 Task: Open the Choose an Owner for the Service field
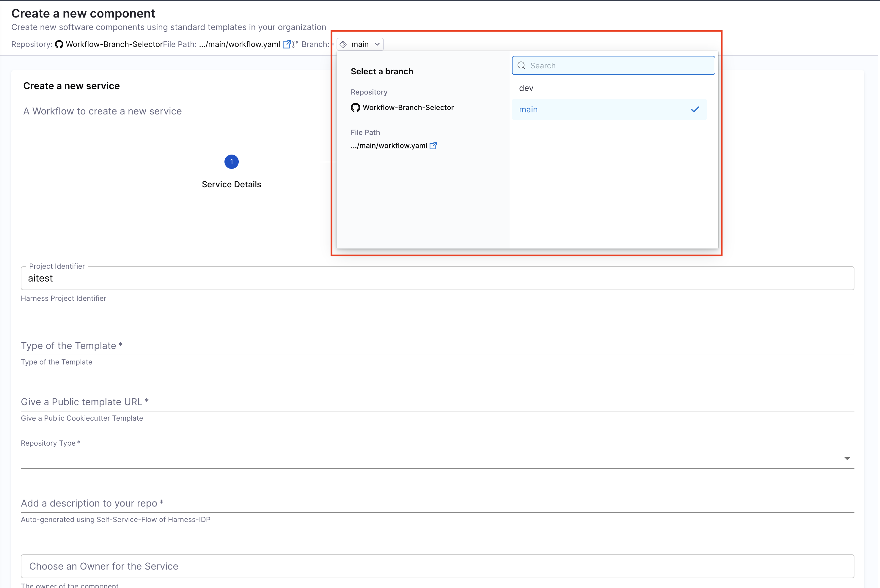(437, 566)
